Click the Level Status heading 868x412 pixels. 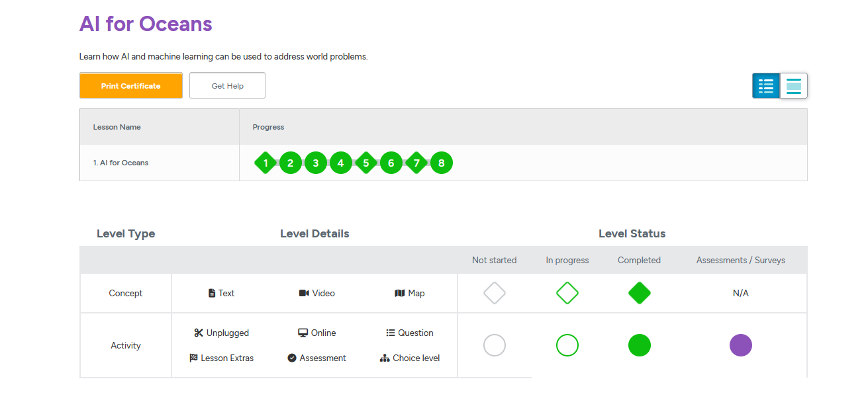[632, 233]
